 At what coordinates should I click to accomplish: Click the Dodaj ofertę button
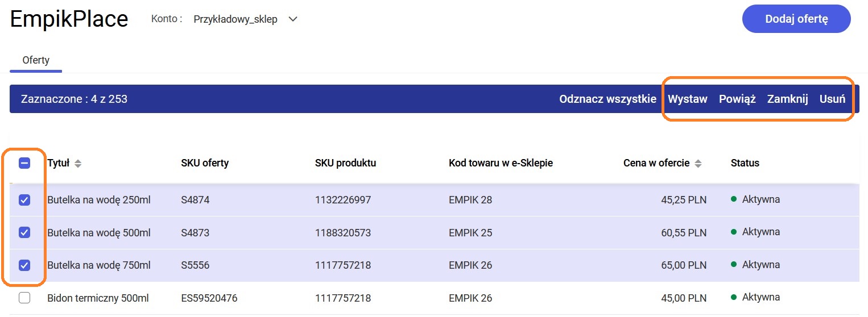(796, 19)
